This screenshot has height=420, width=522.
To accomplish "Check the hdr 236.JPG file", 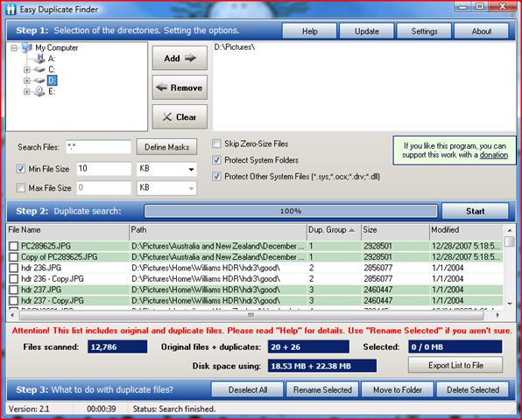I will (14, 268).
